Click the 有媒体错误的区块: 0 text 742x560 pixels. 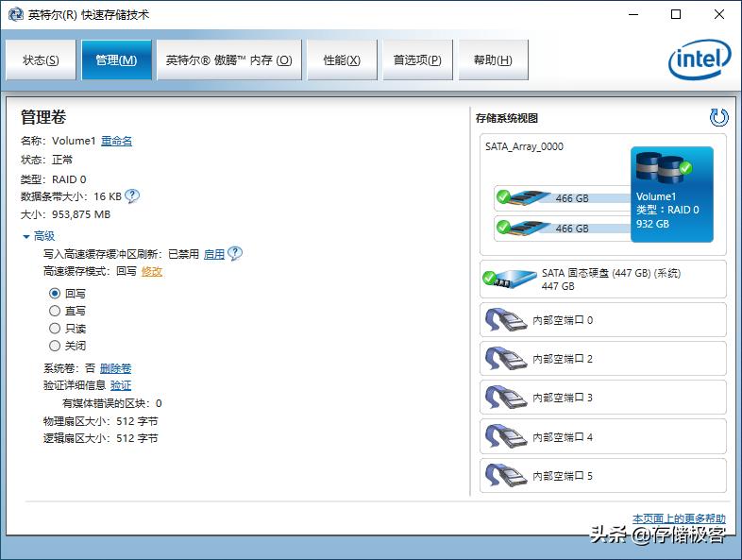[112, 403]
